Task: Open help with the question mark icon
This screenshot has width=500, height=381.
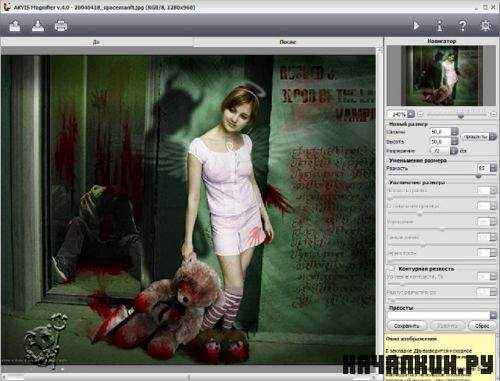Action: click(463, 26)
